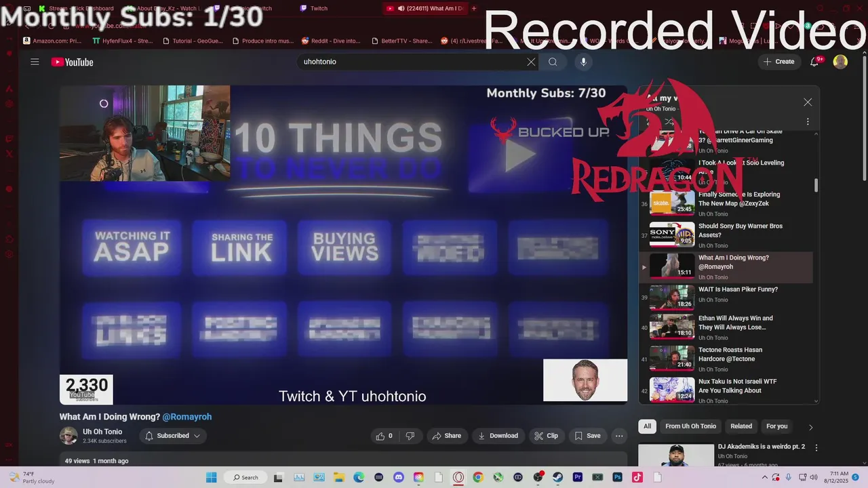Open the Steam taskbar icon
The image size is (868, 488).
coord(557,477)
